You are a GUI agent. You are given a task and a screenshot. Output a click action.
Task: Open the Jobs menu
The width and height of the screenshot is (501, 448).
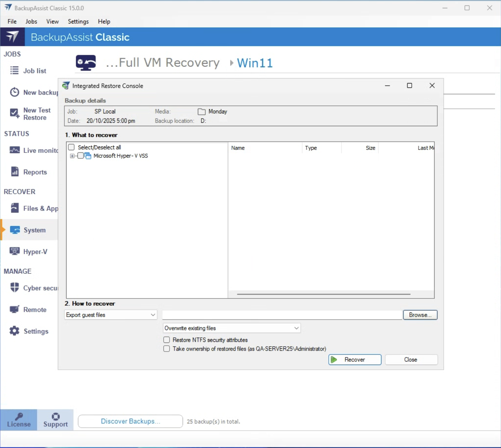(31, 21)
